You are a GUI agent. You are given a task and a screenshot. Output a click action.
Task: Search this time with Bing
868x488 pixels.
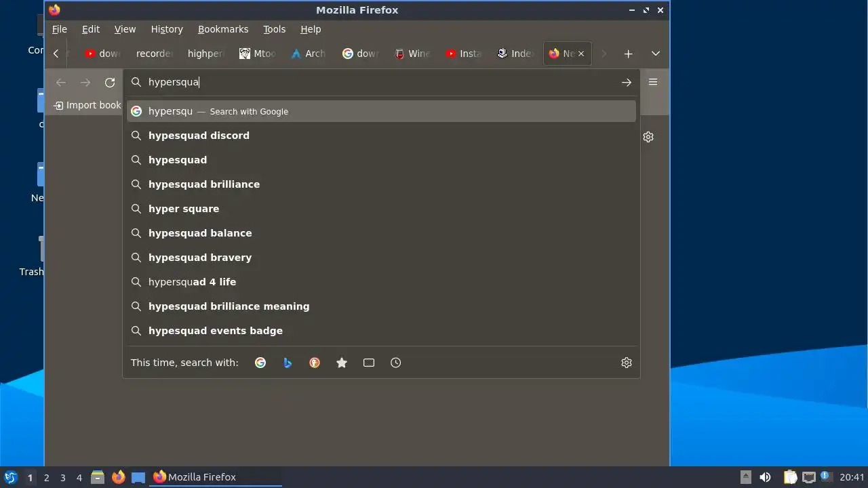click(288, 363)
